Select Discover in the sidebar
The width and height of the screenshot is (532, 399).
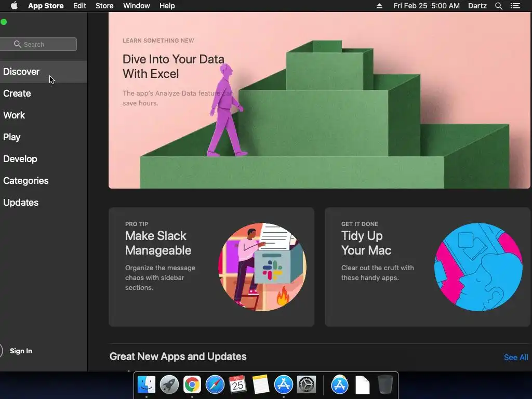point(44,72)
